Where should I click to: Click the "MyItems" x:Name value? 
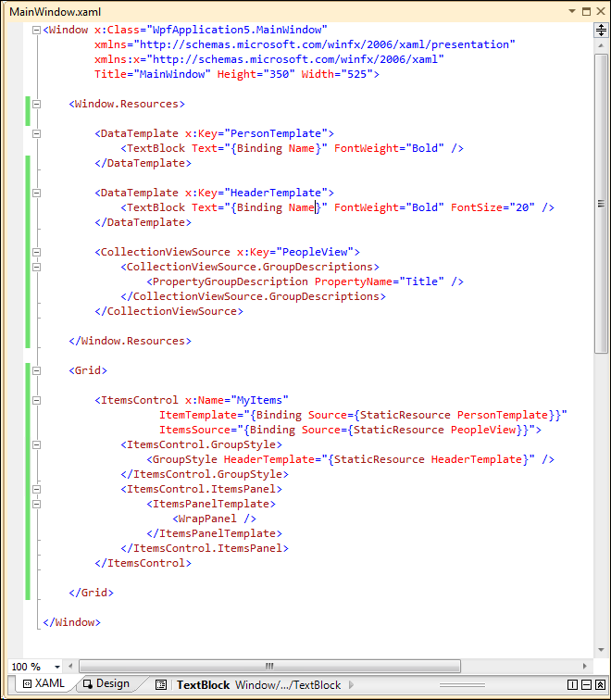pyautogui.click(x=259, y=400)
